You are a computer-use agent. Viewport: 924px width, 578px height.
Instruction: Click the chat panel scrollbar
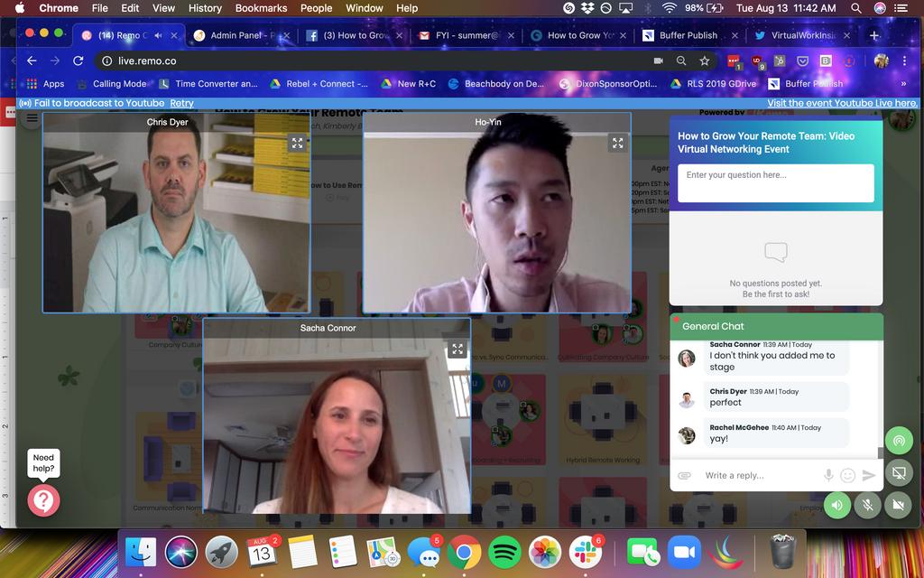point(881,452)
